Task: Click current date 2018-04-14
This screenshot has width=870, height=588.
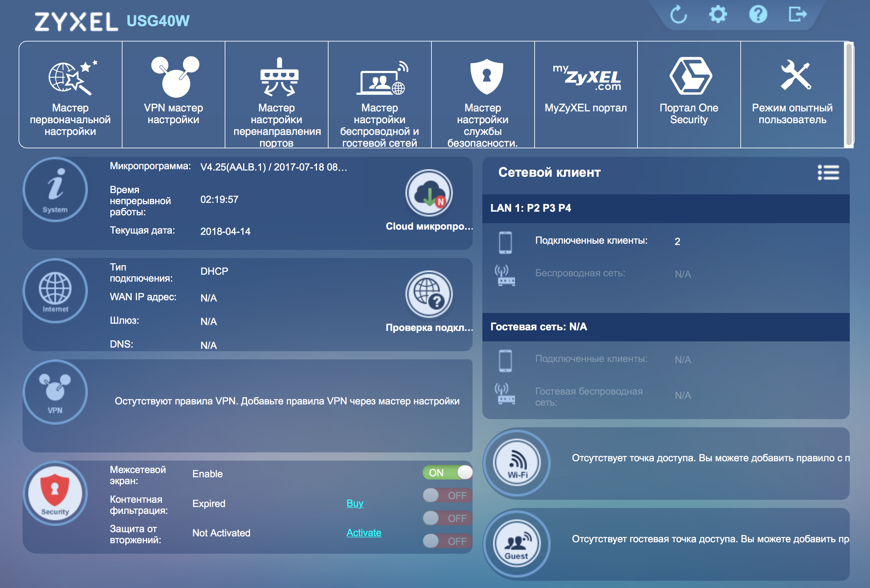Action: [x=225, y=232]
